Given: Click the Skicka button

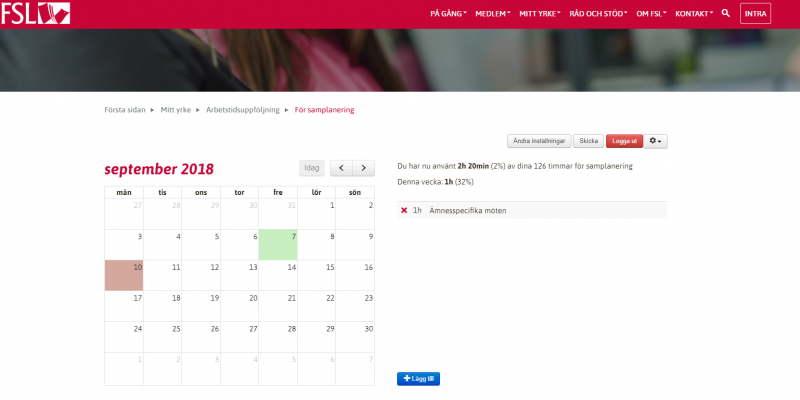Looking at the screenshot, I should click(x=588, y=141).
